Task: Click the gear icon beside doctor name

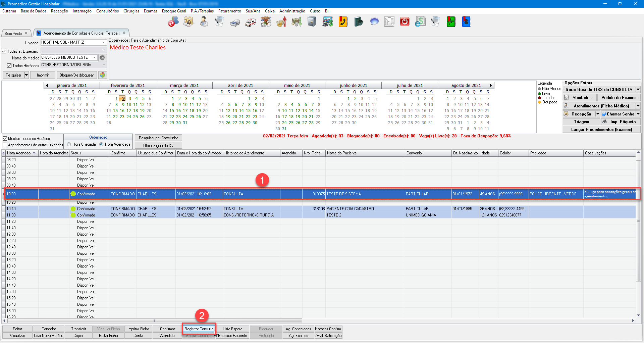Action: tap(102, 58)
